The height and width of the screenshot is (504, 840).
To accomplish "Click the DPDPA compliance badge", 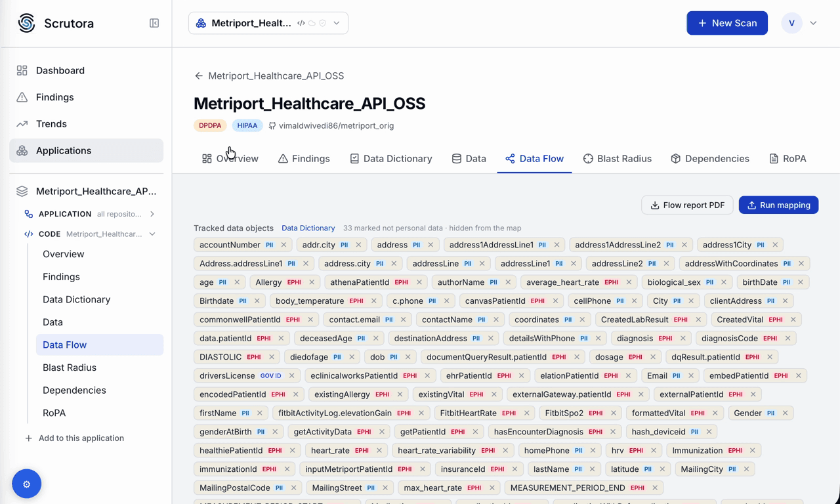I will (x=210, y=125).
